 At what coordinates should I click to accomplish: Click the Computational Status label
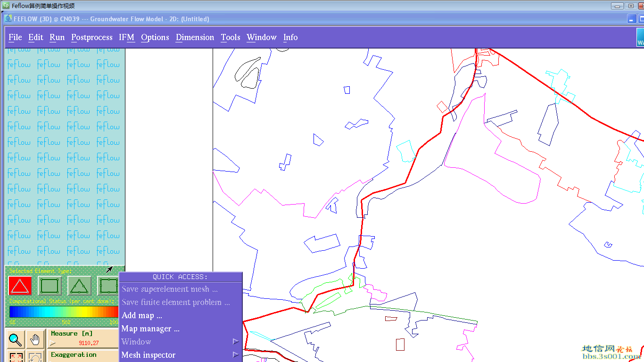pyautogui.click(x=62, y=301)
